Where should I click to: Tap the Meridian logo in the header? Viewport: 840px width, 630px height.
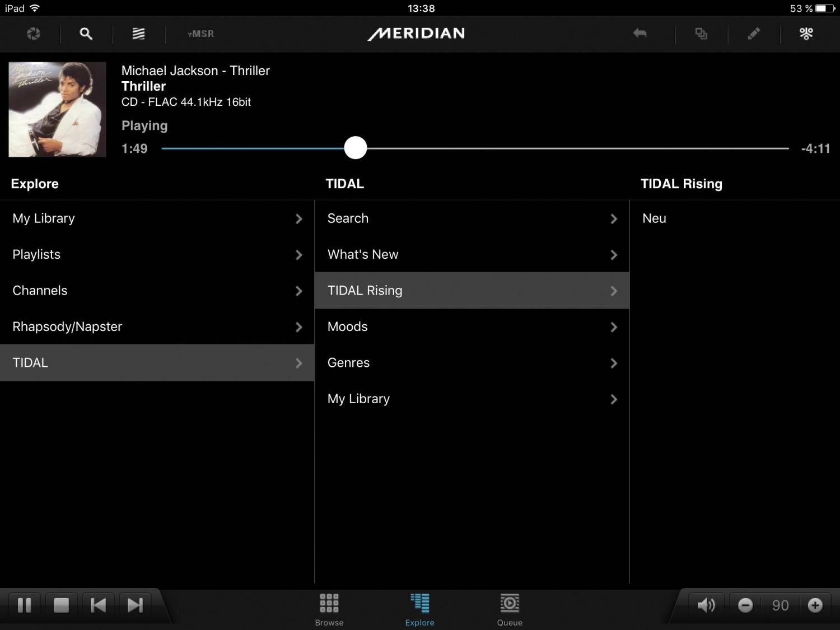click(416, 34)
